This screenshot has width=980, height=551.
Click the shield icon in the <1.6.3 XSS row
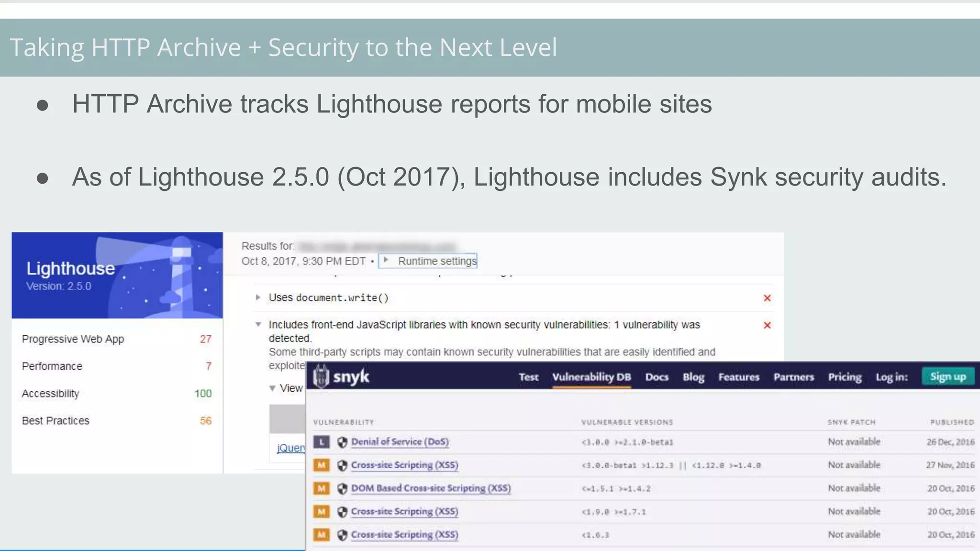pyautogui.click(x=342, y=535)
